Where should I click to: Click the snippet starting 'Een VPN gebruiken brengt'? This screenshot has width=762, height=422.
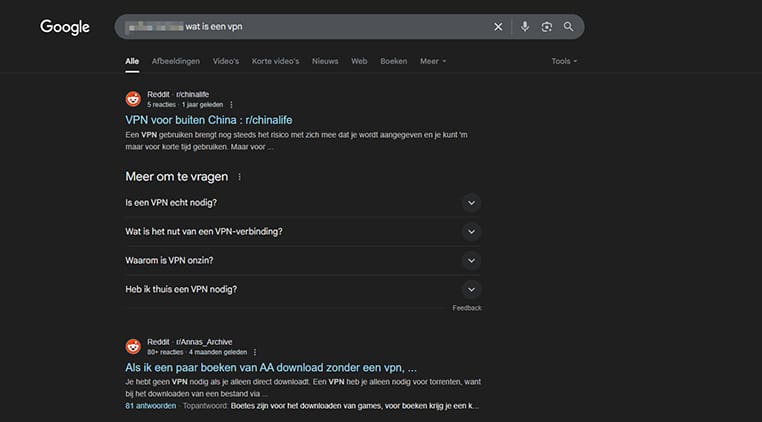coord(296,141)
